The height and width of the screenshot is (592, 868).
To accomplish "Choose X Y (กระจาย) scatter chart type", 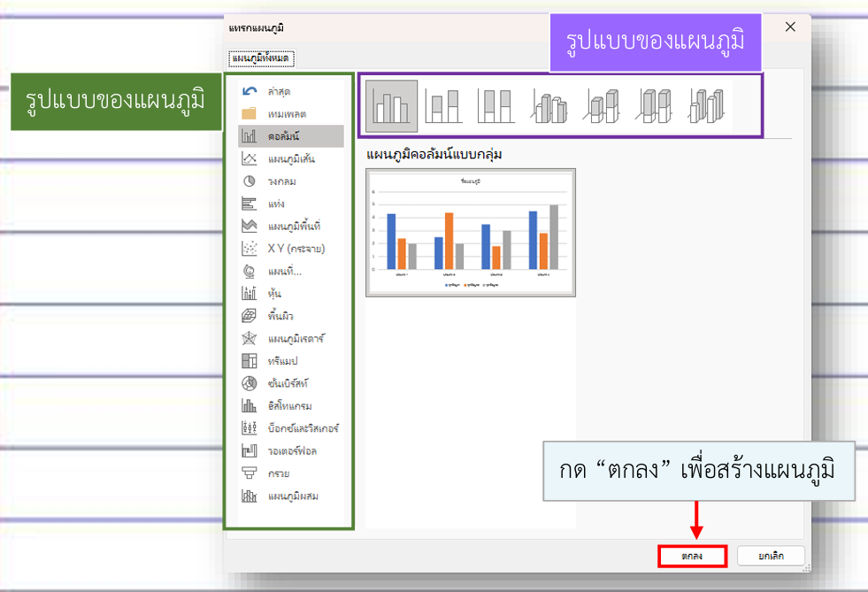I will coord(296,249).
